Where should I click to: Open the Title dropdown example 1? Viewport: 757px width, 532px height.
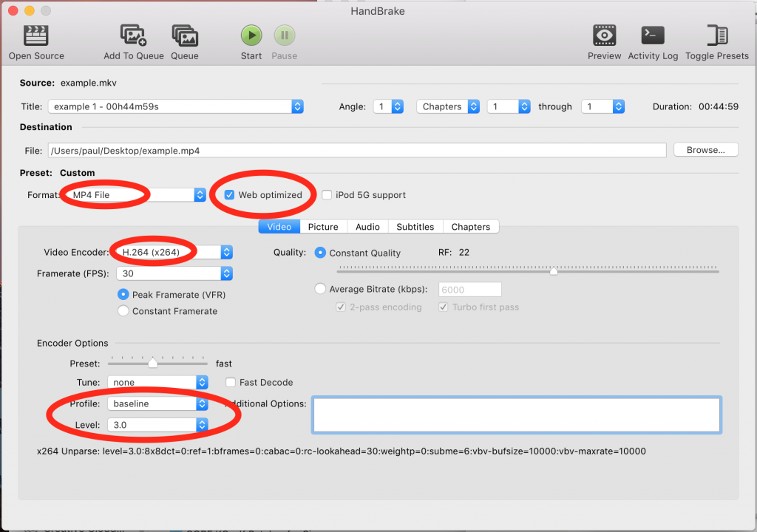pos(176,106)
